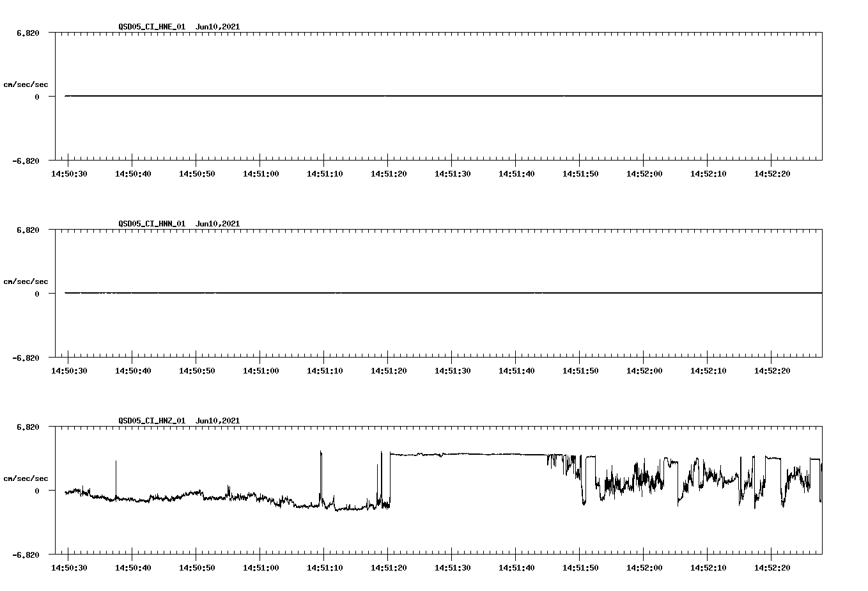This screenshot has width=868, height=591.
Task: Click the 14:50:50 time label on HNZ plot
Action: pos(197,568)
